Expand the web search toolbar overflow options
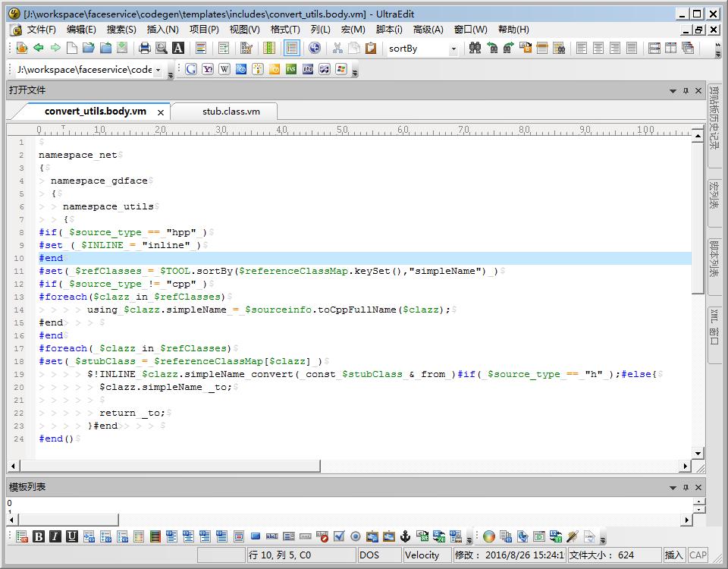728x569 pixels. (355, 73)
